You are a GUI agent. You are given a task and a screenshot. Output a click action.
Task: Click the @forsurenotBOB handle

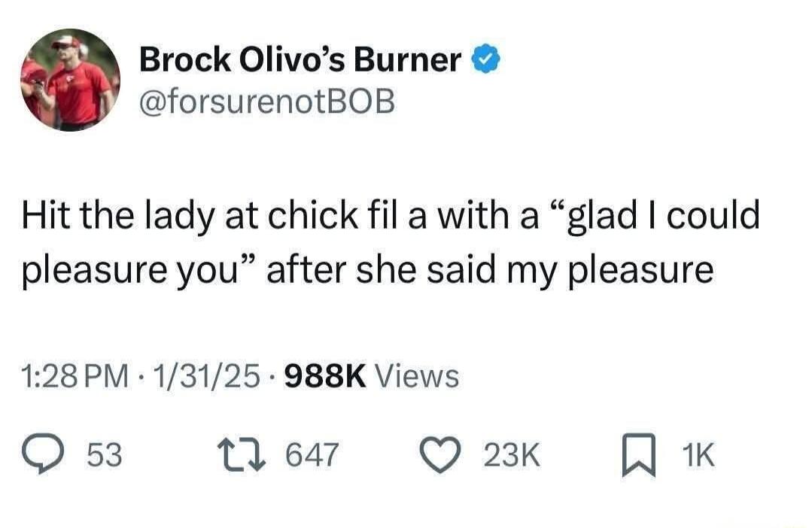pyautogui.click(x=266, y=102)
